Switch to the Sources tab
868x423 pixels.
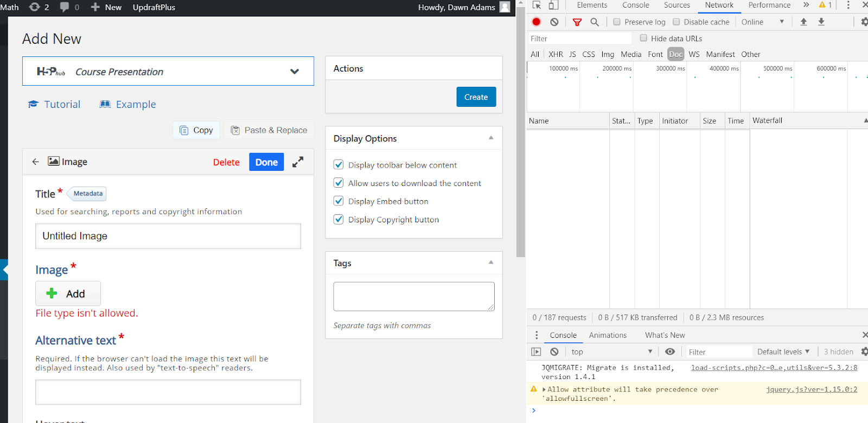[x=677, y=5]
